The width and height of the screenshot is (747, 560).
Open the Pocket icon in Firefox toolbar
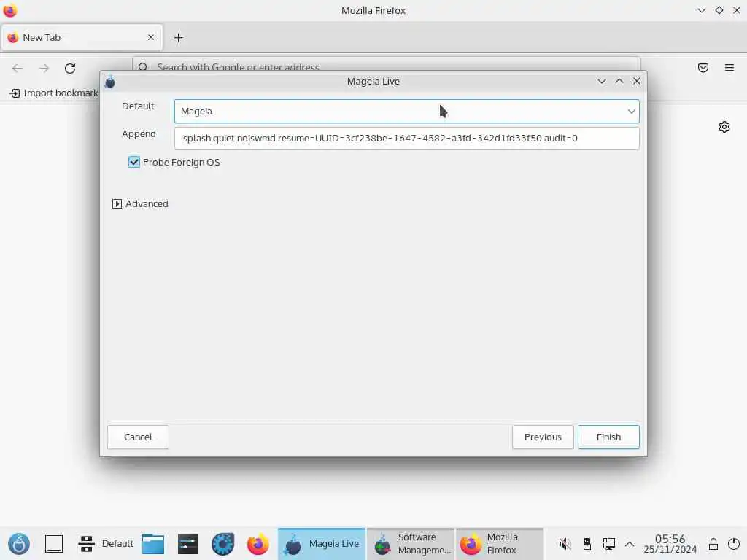click(x=703, y=68)
